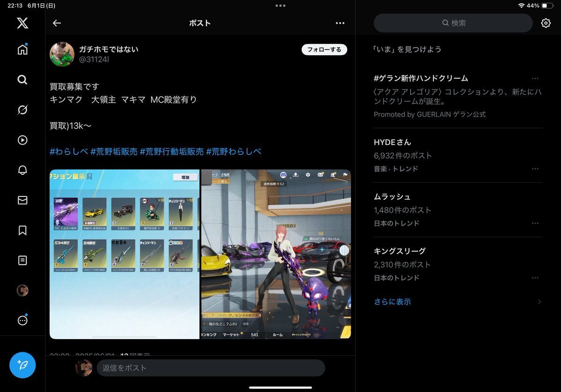Open the video play icon in sidebar
The image size is (561, 392).
(x=22, y=140)
